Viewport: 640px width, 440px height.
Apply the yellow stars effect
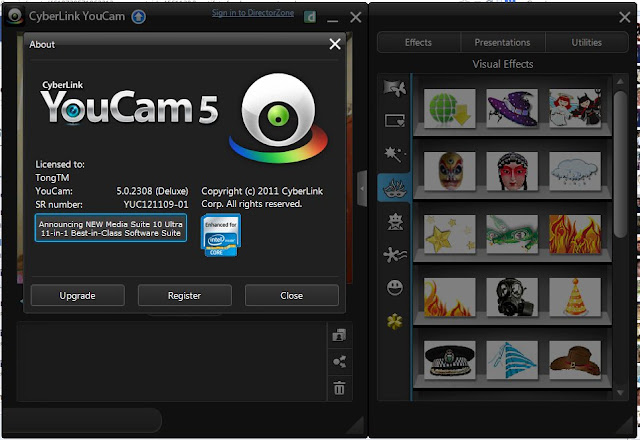pos(450,234)
